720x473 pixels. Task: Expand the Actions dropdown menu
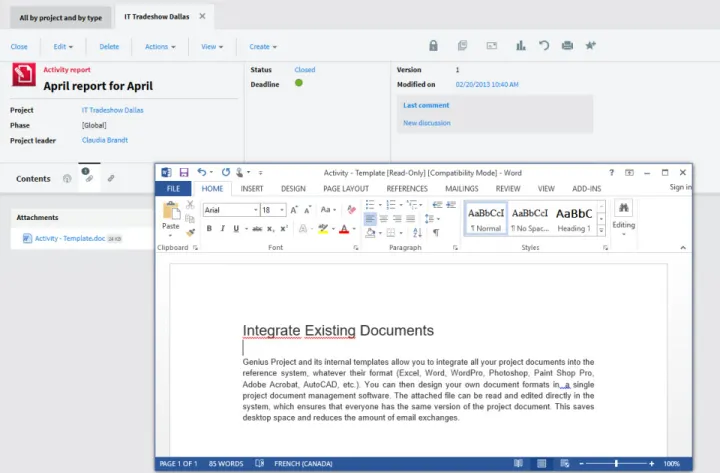(x=160, y=46)
